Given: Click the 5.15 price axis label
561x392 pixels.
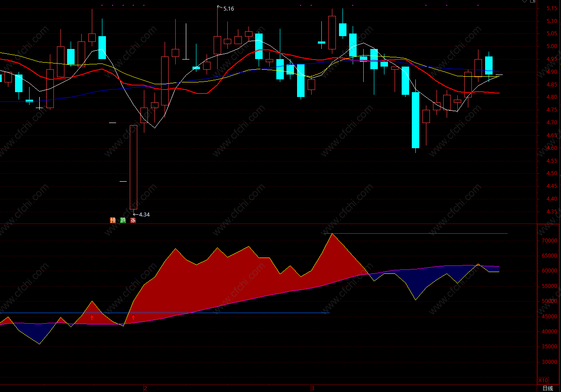Looking at the screenshot, I should tap(551, 8).
